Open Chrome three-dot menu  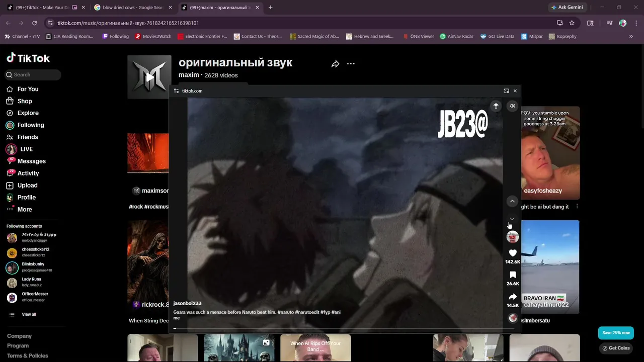click(636, 23)
